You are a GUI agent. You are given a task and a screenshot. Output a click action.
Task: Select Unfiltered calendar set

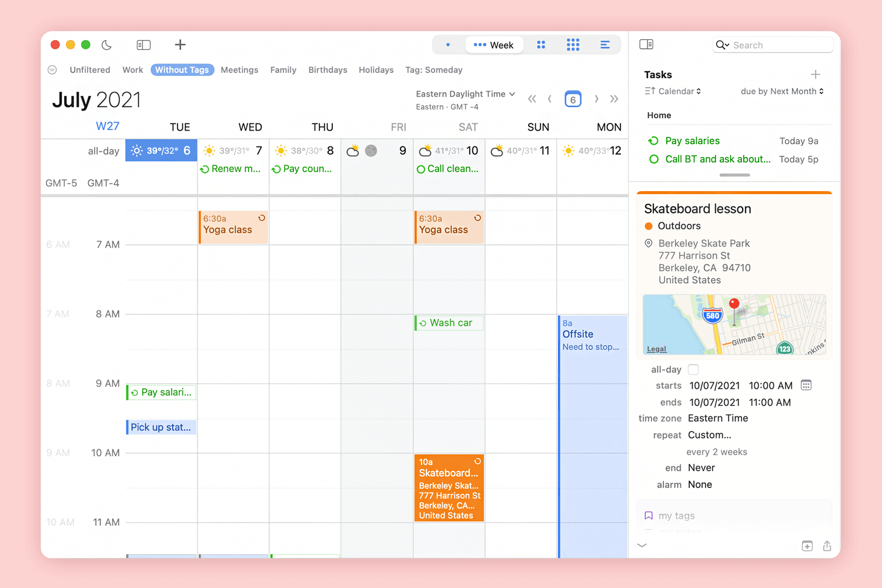[90, 70]
